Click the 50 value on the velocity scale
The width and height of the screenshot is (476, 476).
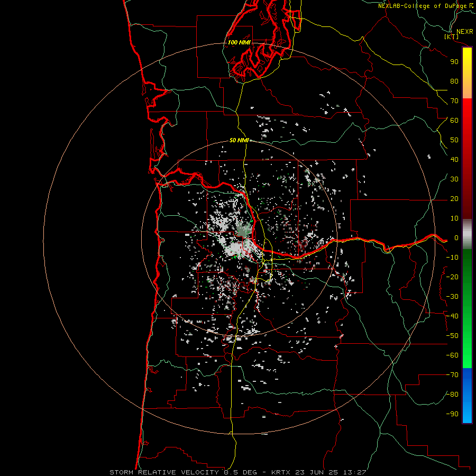pos(454,140)
